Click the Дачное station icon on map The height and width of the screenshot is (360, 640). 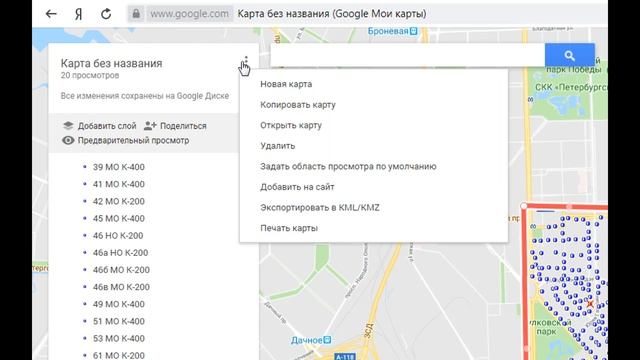(x=327, y=340)
